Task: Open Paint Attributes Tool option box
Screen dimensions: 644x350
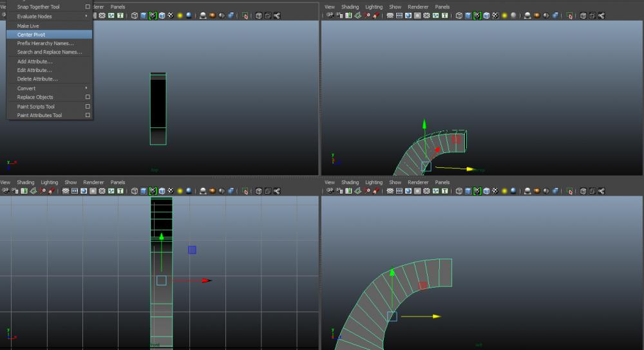Action: [88, 115]
